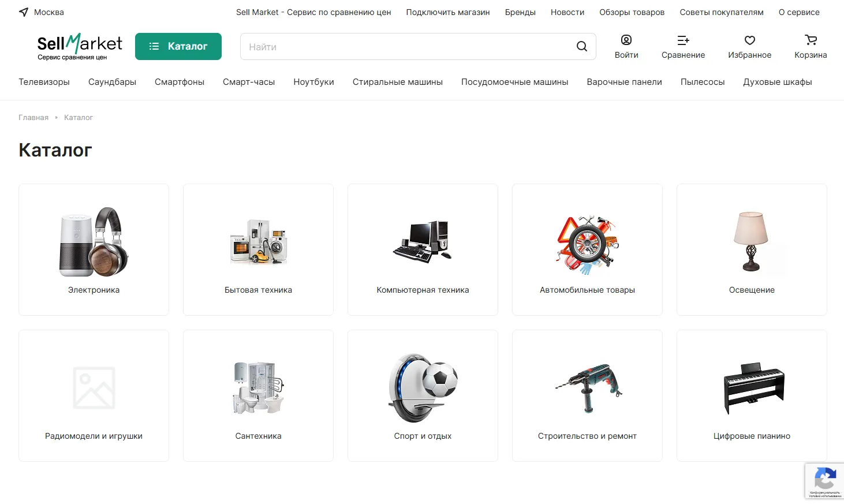Open the Сравнение comparison list icon
Image resolution: width=844 pixels, height=504 pixels.
point(683,40)
